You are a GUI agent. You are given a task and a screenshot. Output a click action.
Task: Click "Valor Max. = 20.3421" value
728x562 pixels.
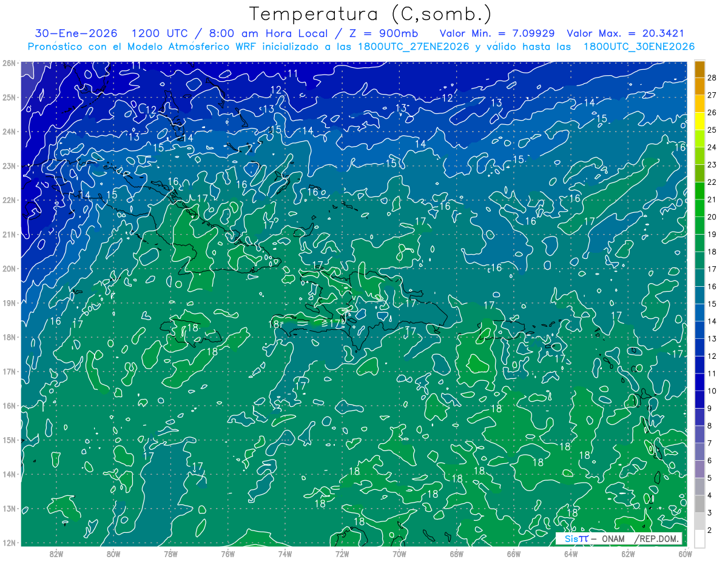pos(625,34)
